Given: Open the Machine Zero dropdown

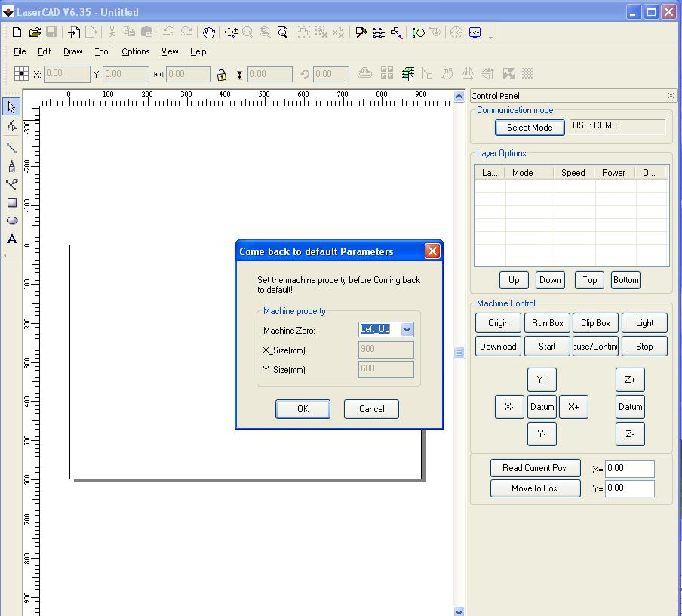Looking at the screenshot, I should 407,330.
